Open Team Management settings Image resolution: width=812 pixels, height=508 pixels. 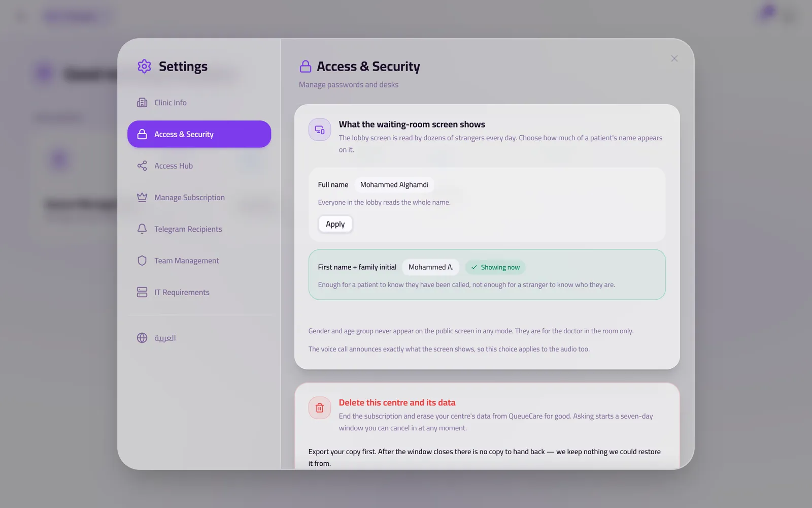tap(199, 261)
